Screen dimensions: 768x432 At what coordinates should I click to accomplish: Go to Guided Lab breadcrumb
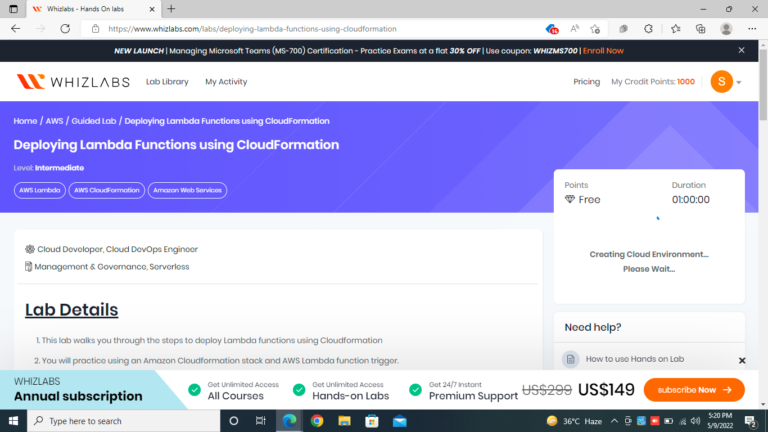pos(94,121)
